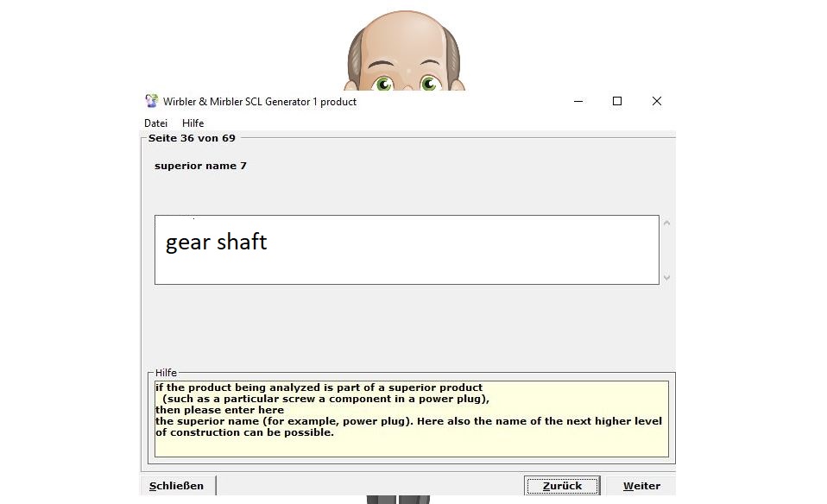Click into the 'gear shaft' text field
The height and width of the screenshot is (504, 827).
(x=406, y=249)
